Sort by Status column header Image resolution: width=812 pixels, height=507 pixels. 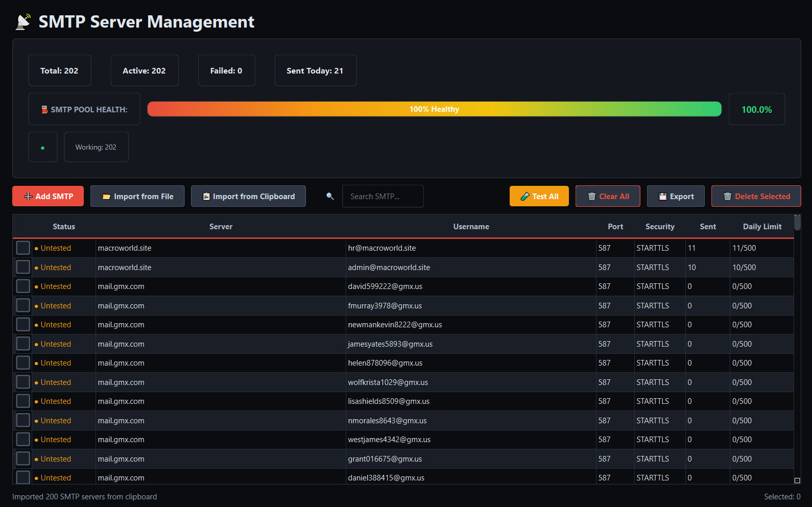64,227
